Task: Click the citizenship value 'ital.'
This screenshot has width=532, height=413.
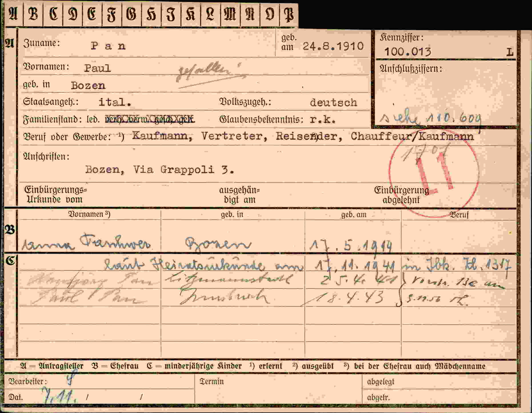Action: click(x=115, y=102)
